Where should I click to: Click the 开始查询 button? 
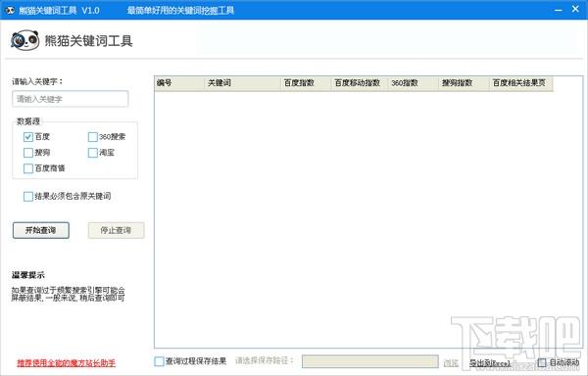click(x=41, y=230)
